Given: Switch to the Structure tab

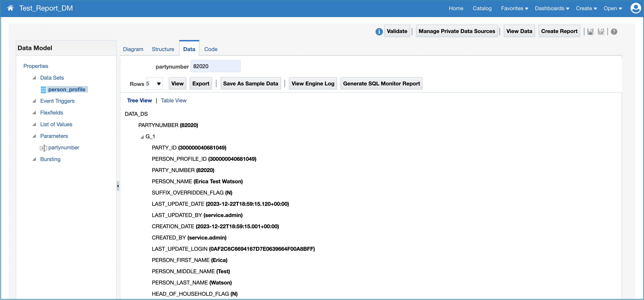Looking at the screenshot, I should click(x=163, y=49).
